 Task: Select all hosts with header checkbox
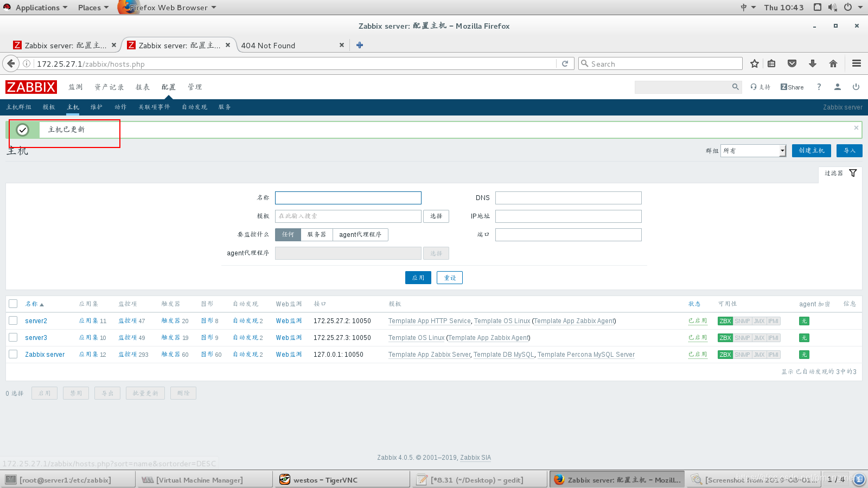coord(13,304)
